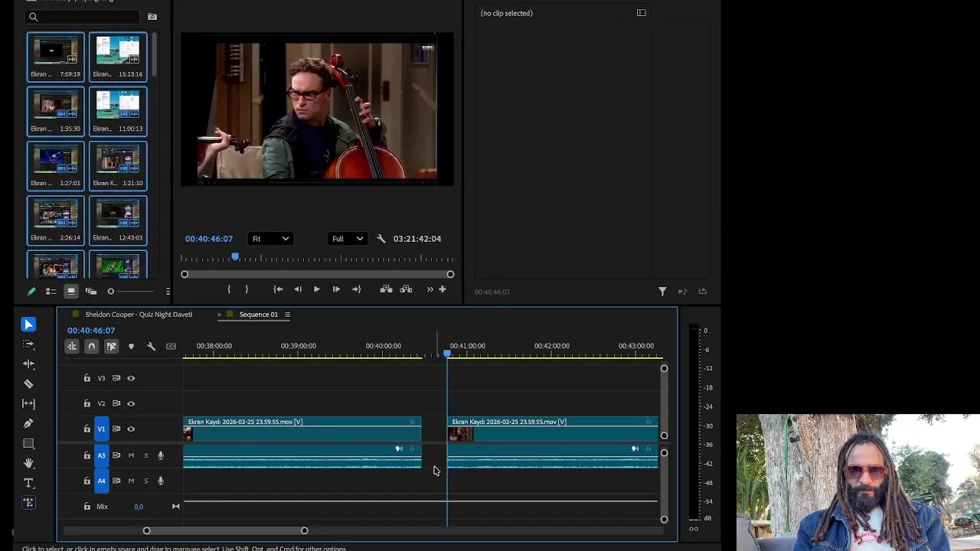This screenshot has height=551, width=980.
Task: Click the Captions CC button in timeline
Action: (171, 347)
